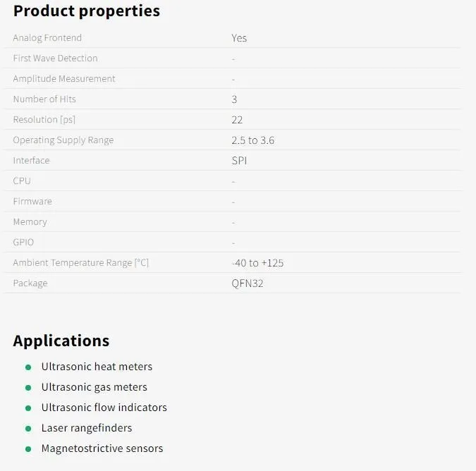This screenshot has height=471, width=476.
Task: Select the Analog Frontend row label
Action: coord(47,38)
